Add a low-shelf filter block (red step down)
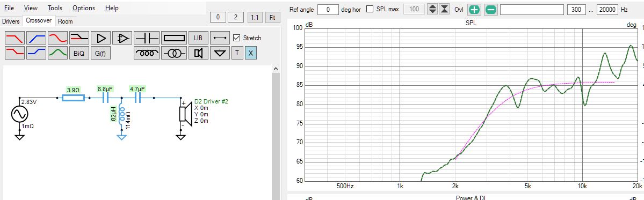The height and width of the screenshot is (200, 644). click(x=15, y=53)
